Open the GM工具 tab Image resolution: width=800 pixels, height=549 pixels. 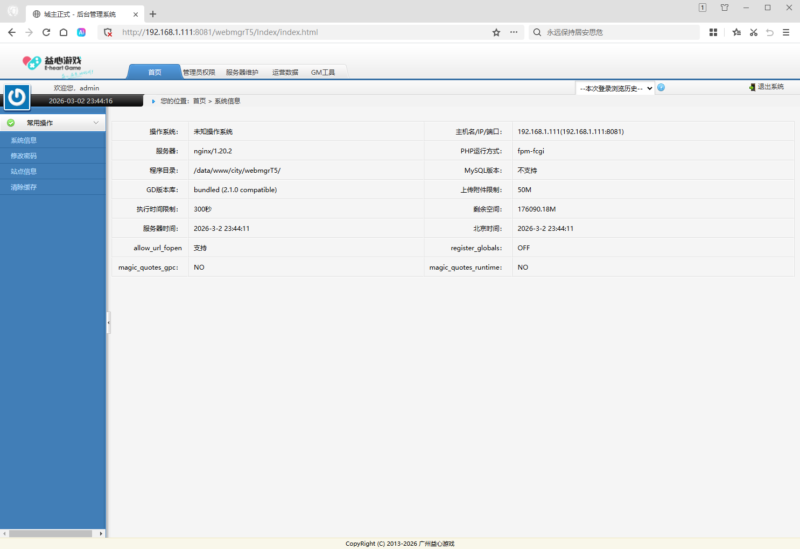(x=323, y=73)
